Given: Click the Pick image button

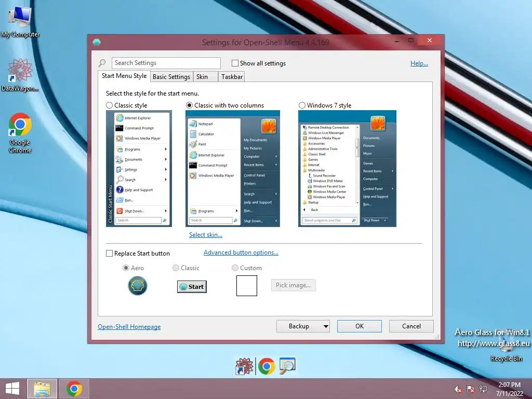Looking at the screenshot, I should click(x=293, y=285).
